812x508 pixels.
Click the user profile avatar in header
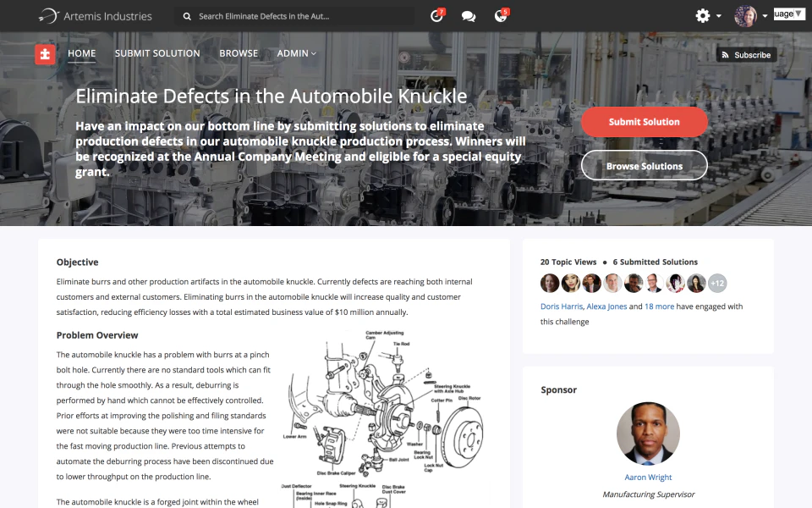pyautogui.click(x=746, y=16)
